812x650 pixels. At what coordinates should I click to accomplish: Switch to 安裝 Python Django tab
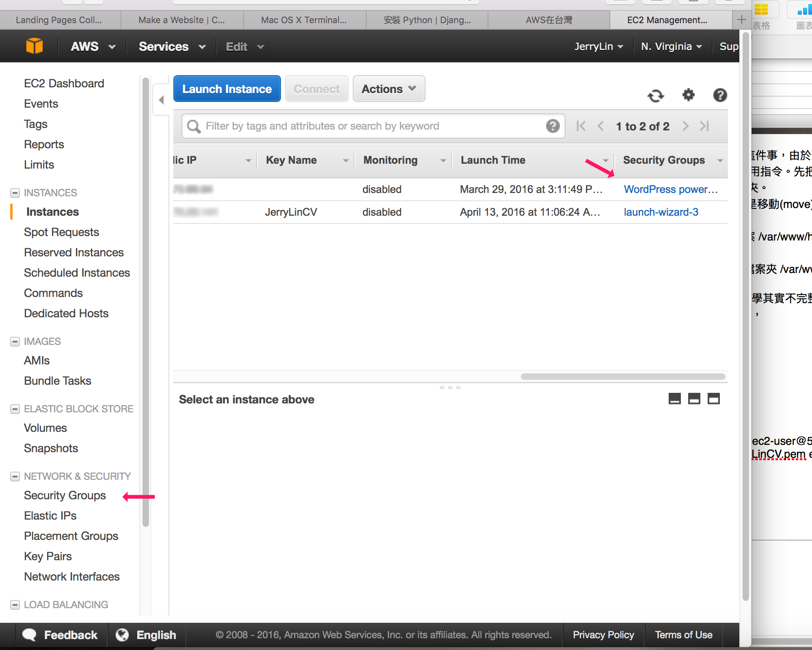tap(427, 20)
